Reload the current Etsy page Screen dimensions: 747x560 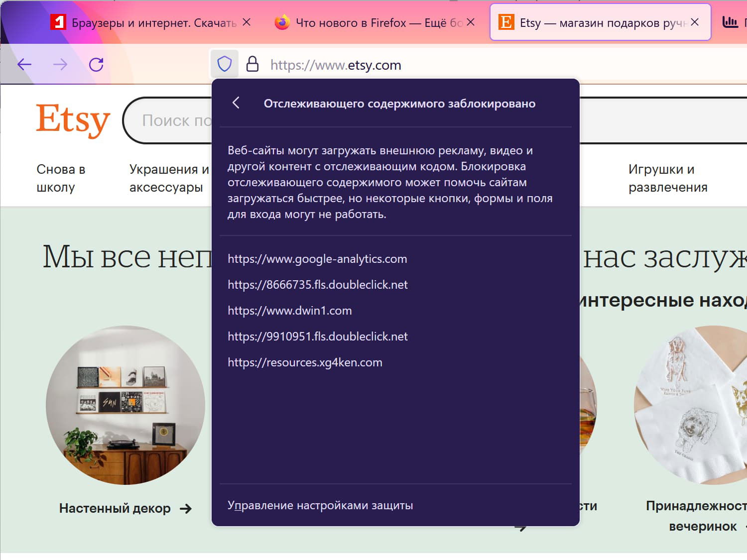point(96,64)
